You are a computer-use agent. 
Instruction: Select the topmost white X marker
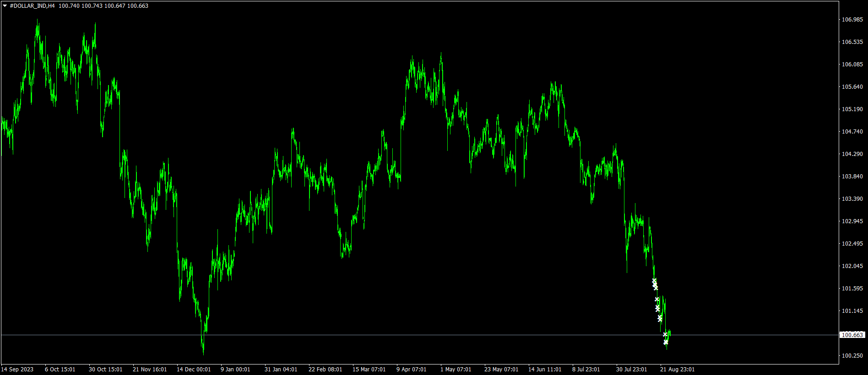click(x=654, y=281)
